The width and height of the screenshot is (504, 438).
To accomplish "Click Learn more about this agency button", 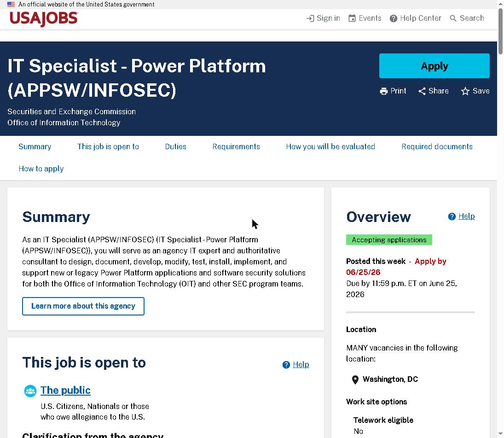I will coord(83,306).
